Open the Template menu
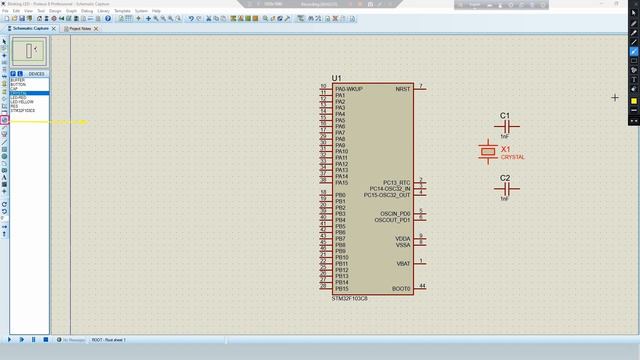 122,11
